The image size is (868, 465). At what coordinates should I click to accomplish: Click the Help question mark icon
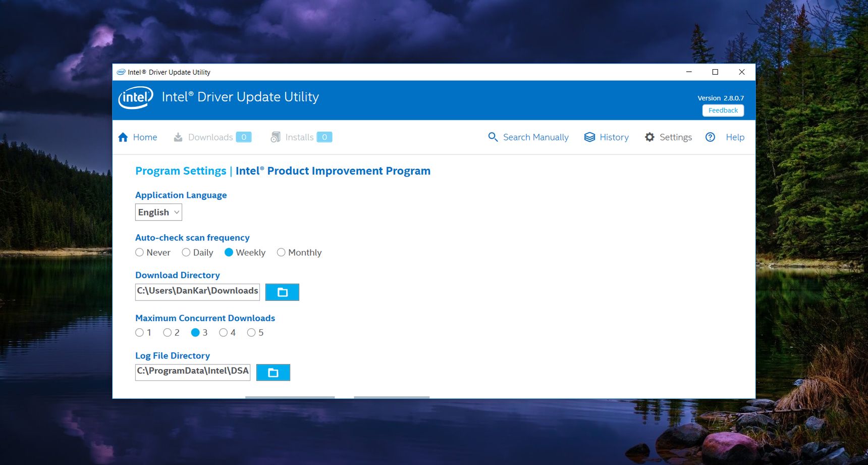click(710, 137)
